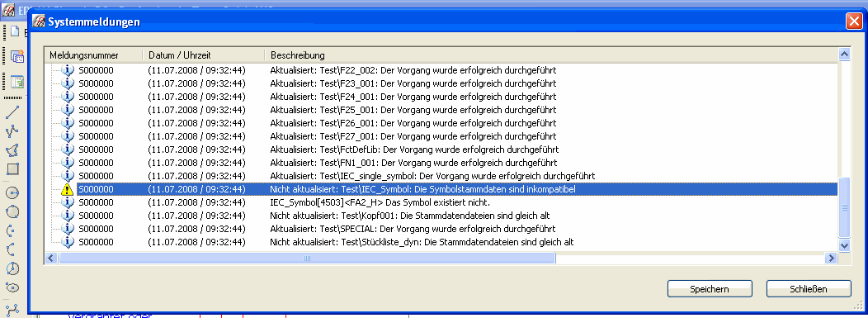Sort by the Meldungsnummer column header
The height and width of the screenshot is (318, 868).
94,55
